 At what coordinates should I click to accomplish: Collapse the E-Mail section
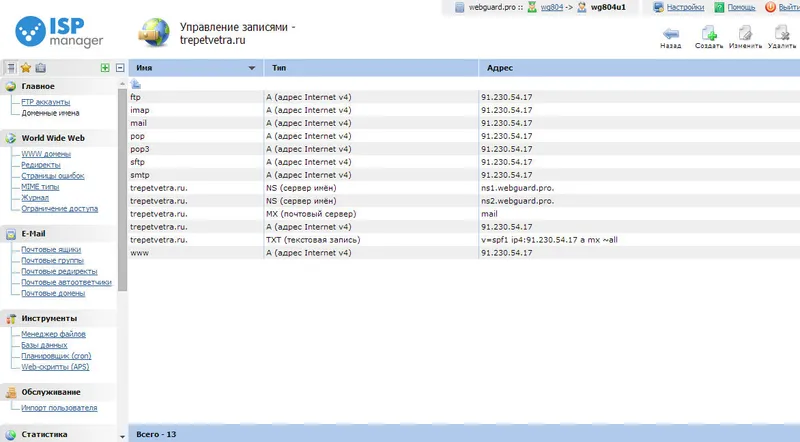click(33, 233)
